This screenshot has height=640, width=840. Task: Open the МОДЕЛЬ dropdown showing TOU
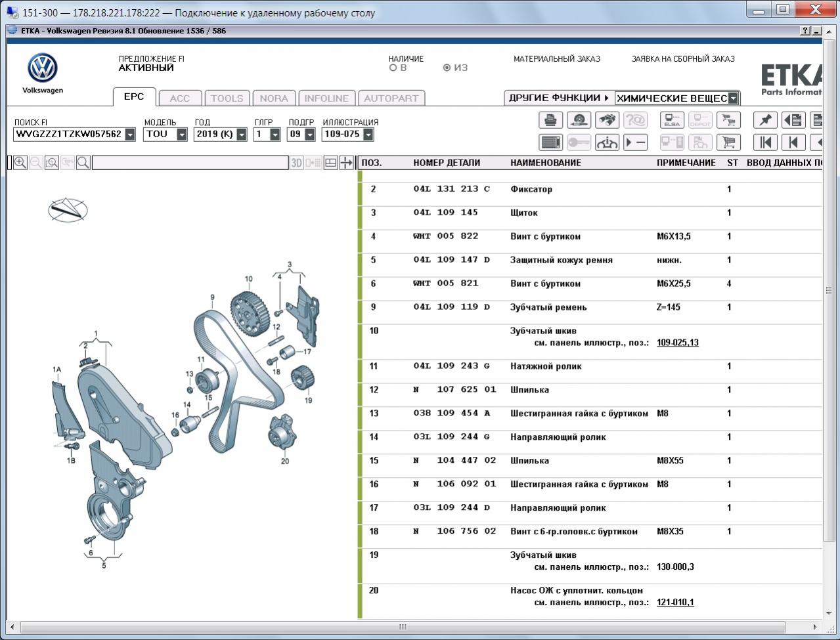click(x=182, y=135)
